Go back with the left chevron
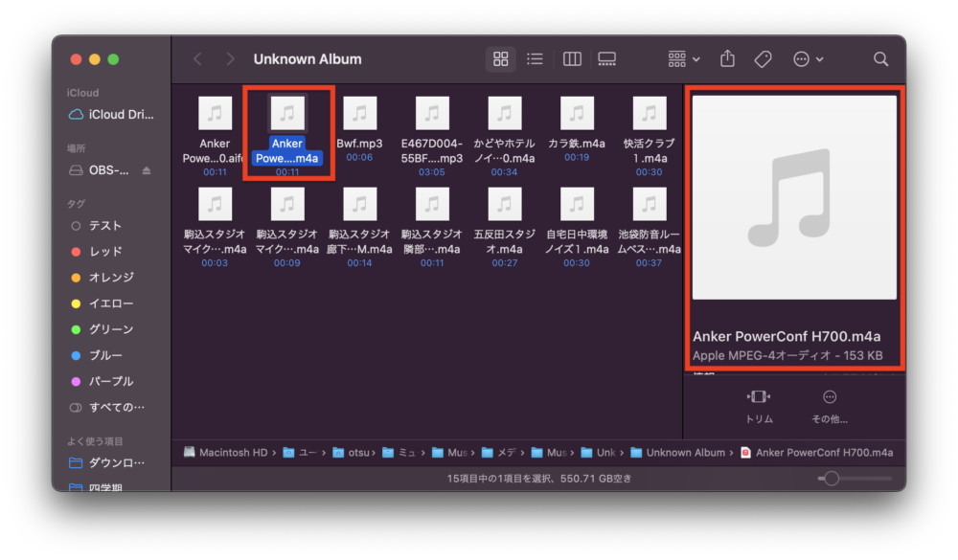The image size is (958, 560). (x=197, y=59)
